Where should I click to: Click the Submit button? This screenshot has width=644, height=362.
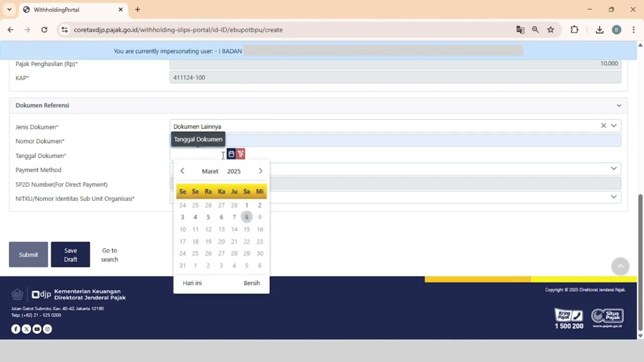pyautogui.click(x=28, y=254)
